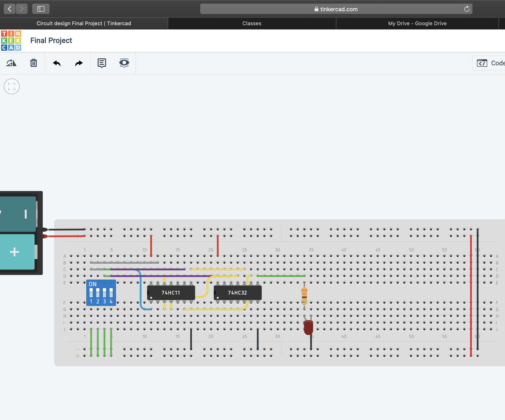Go back in browser history
Viewport: 505px width, 420px height.
click(10, 9)
